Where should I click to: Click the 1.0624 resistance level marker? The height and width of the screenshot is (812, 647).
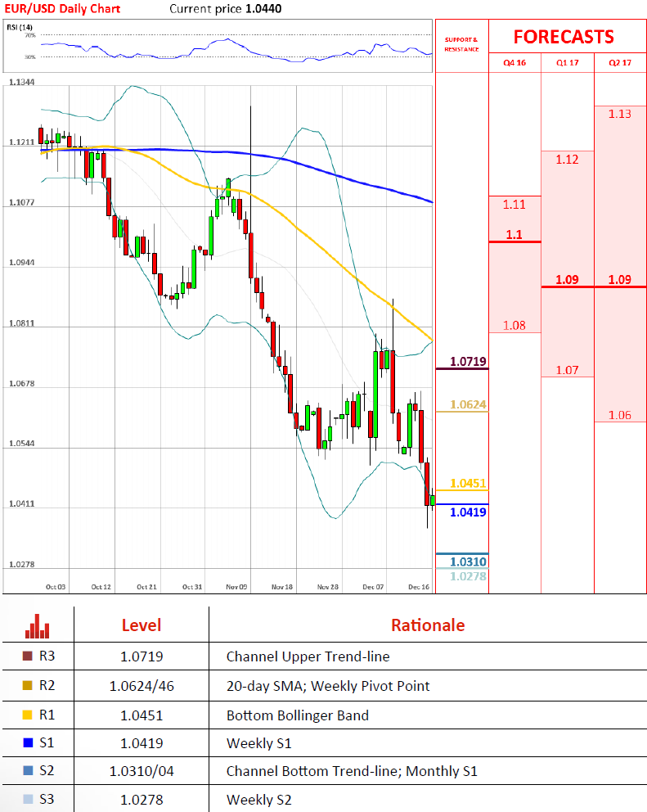click(468, 404)
